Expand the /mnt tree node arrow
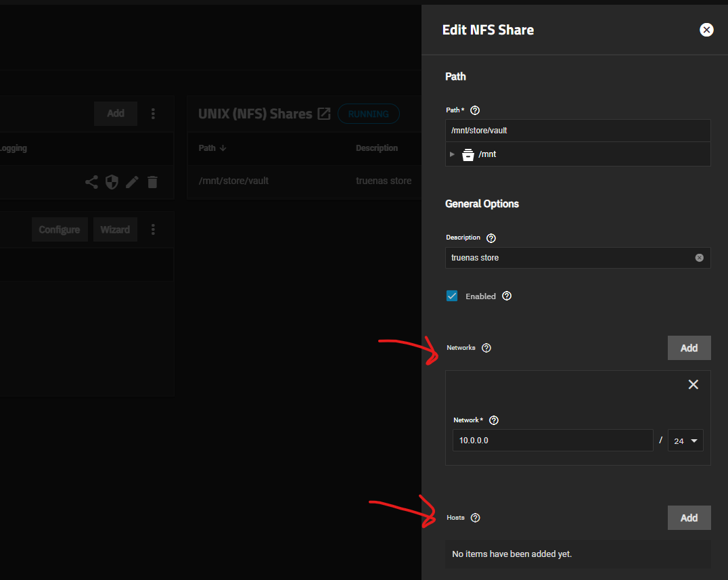Screen dimensions: 728x580 453,154
